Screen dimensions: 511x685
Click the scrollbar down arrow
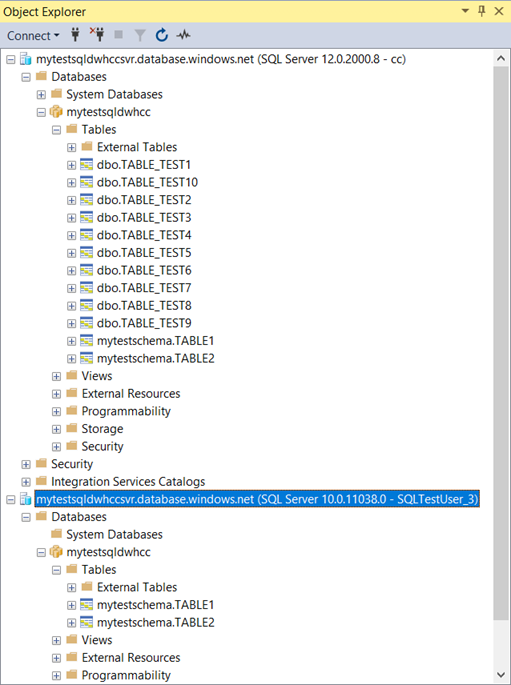click(x=501, y=675)
